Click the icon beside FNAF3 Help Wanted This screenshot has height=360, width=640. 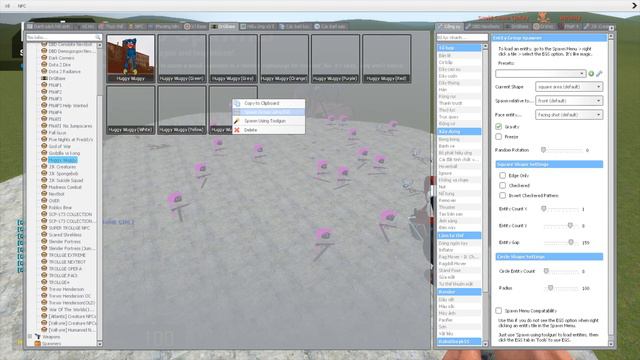coord(44,105)
